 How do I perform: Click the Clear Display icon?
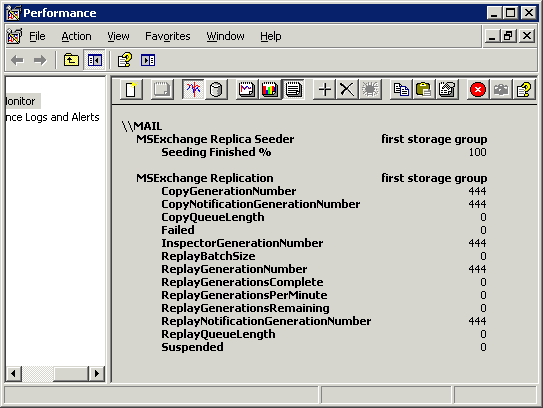(x=162, y=90)
